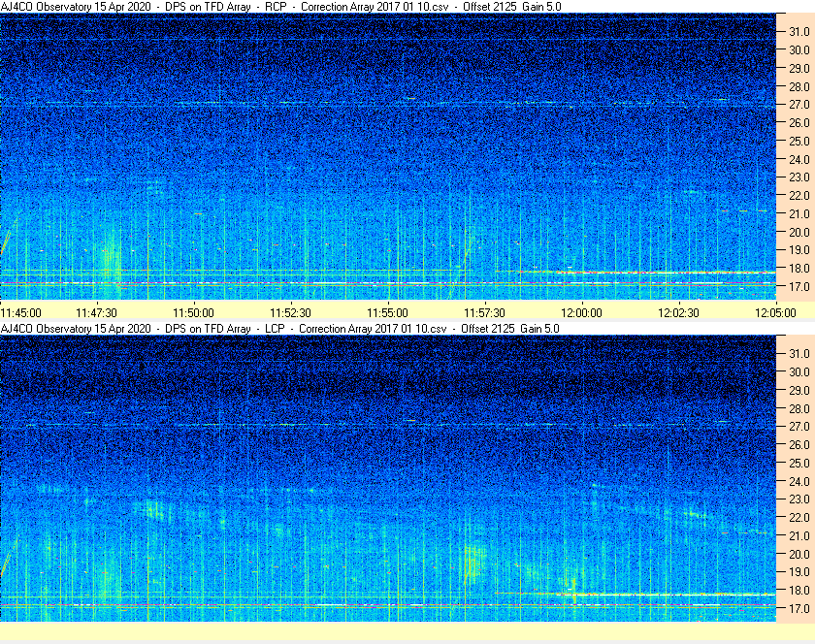The image size is (815, 644).
Task: Click the 17.0 frequency label on the LCP plot
Action: (x=799, y=608)
